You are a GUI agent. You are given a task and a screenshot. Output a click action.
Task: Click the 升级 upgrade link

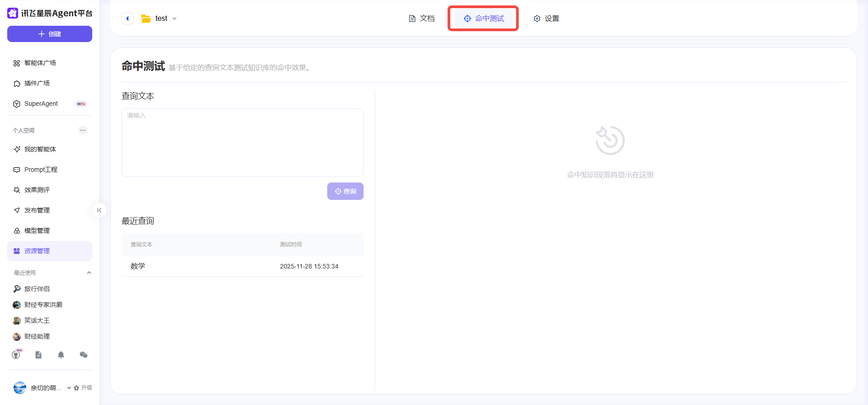click(83, 388)
